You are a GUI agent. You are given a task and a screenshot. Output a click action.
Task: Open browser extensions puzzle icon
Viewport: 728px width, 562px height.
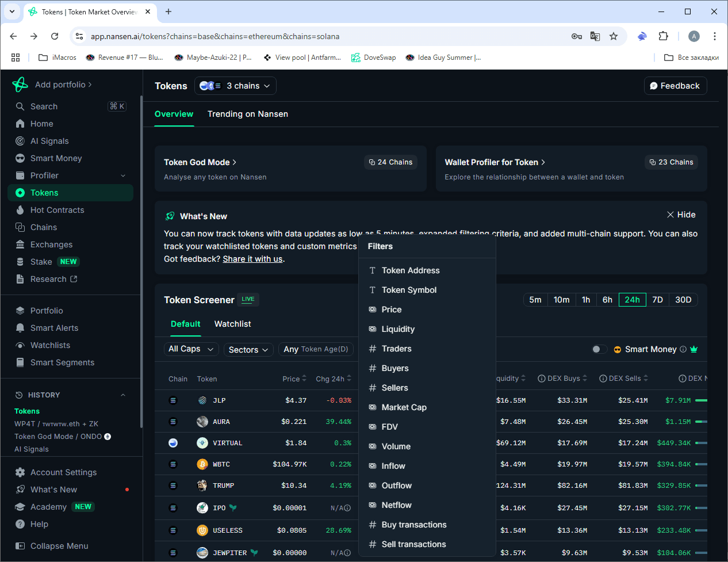point(663,36)
